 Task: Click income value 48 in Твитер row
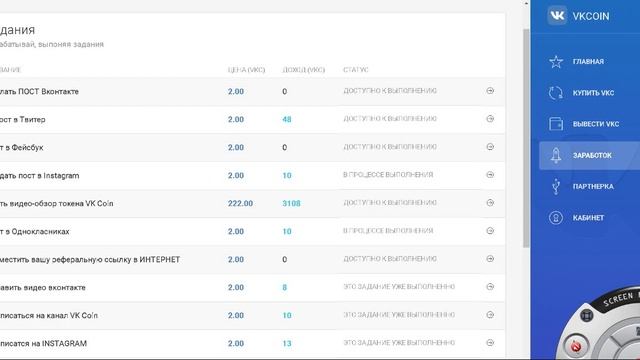(287, 120)
